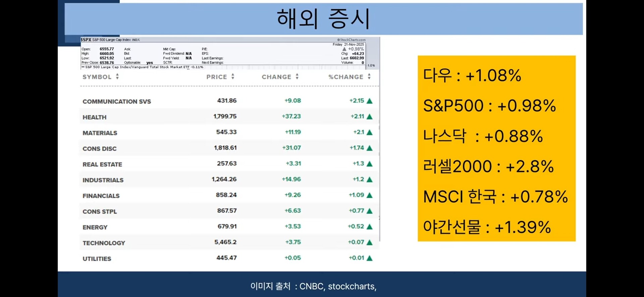This screenshot has height=297, width=644.
Task: Select the COMMUNICATION SVS sector name
Action: tap(117, 102)
